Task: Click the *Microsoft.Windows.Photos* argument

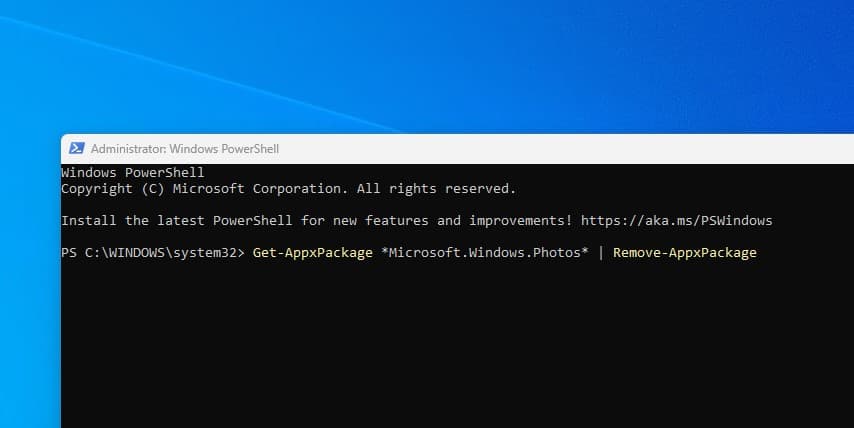Action: (485, 253)
